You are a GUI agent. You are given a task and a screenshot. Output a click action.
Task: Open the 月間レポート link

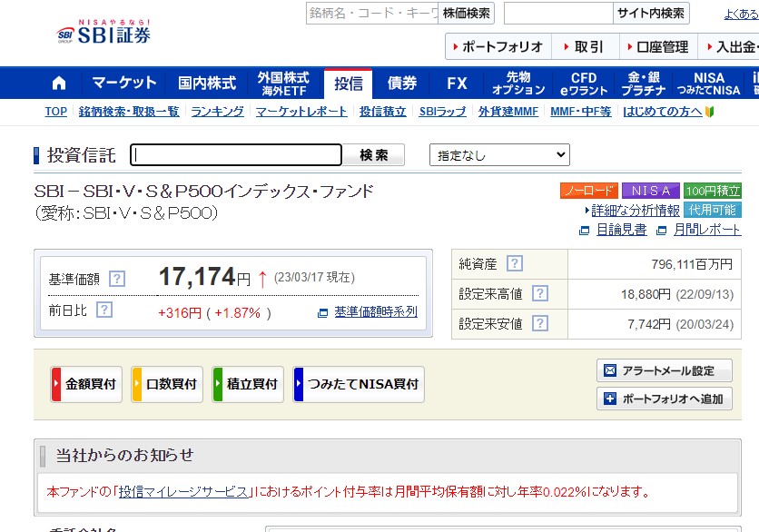point(707,230)
